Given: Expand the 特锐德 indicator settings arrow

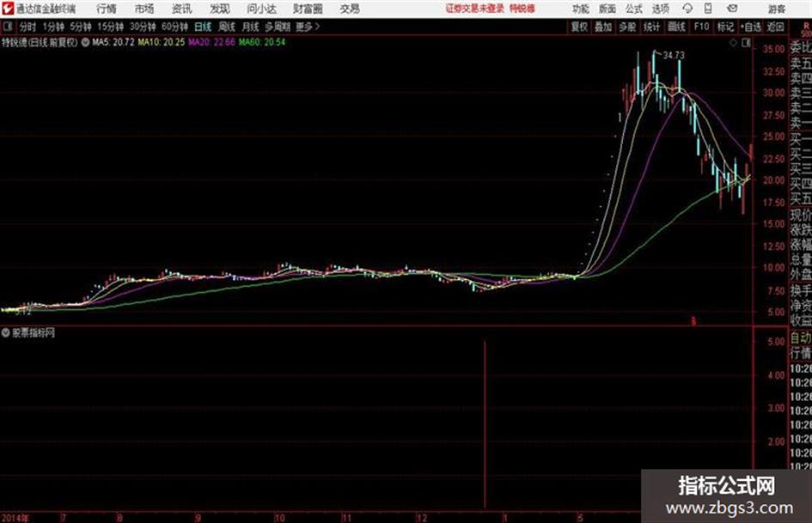Looking at the screenshot, I should tap(85, 42).
